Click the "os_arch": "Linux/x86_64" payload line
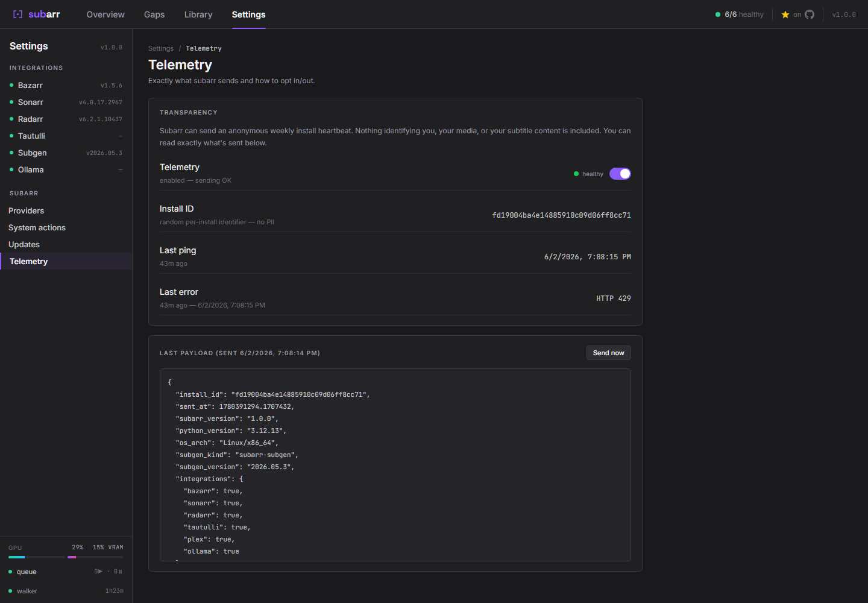 (227, 443)
